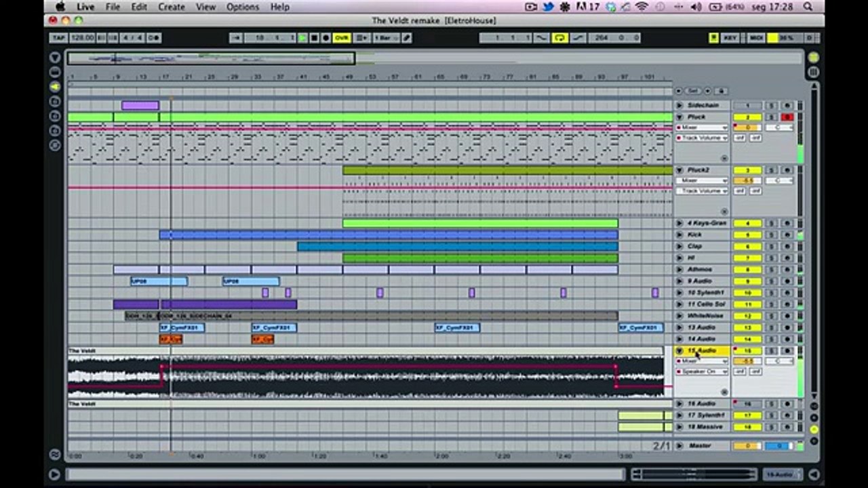
Task: Click the bottom-right Detail View triangle toggle
Action: [x=813, y=474]
